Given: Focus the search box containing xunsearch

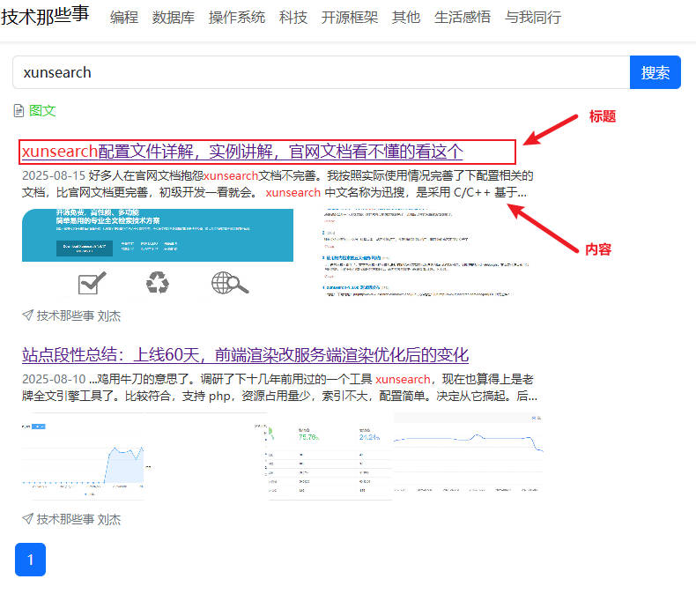Looking at the screenshot, I should 322,72.
